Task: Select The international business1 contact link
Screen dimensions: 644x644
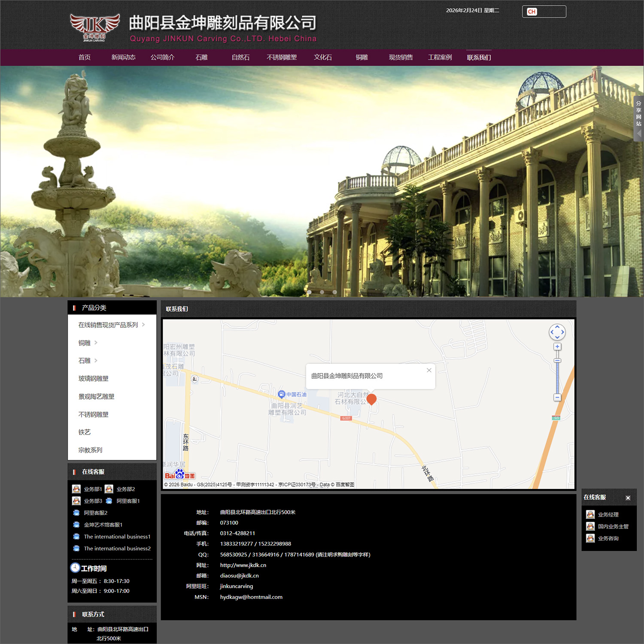Action: (x=117, y=537)
